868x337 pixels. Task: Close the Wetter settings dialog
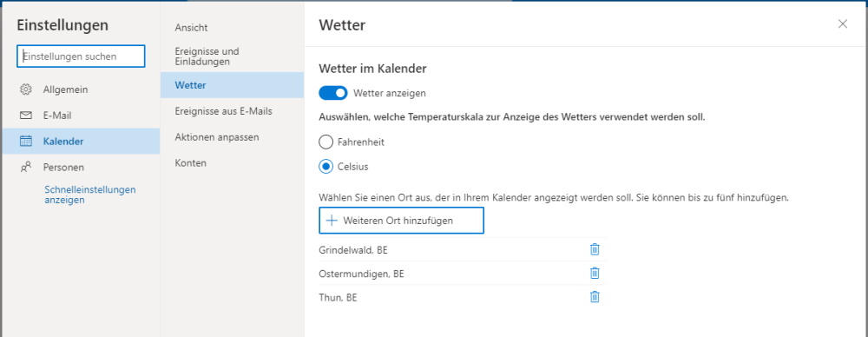coord(843,23)
